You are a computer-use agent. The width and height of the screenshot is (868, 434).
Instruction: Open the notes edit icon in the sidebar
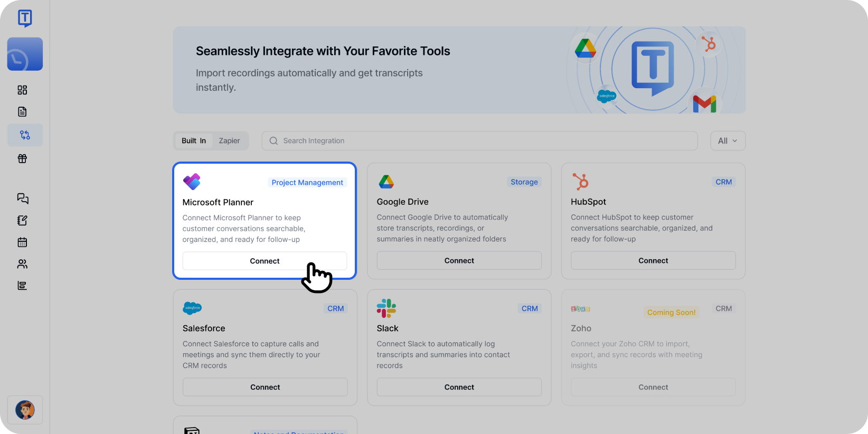point(22,221)
